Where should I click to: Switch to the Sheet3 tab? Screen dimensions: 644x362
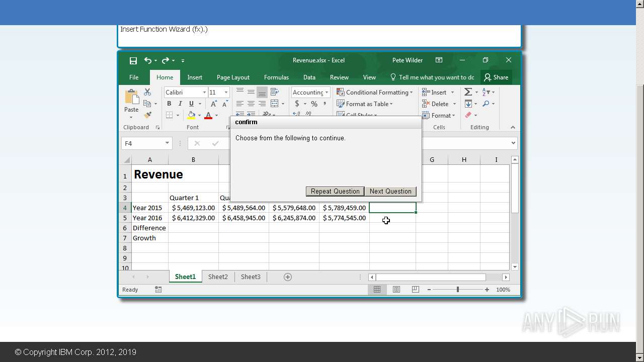pyautogui.click(x=251, y=277)
